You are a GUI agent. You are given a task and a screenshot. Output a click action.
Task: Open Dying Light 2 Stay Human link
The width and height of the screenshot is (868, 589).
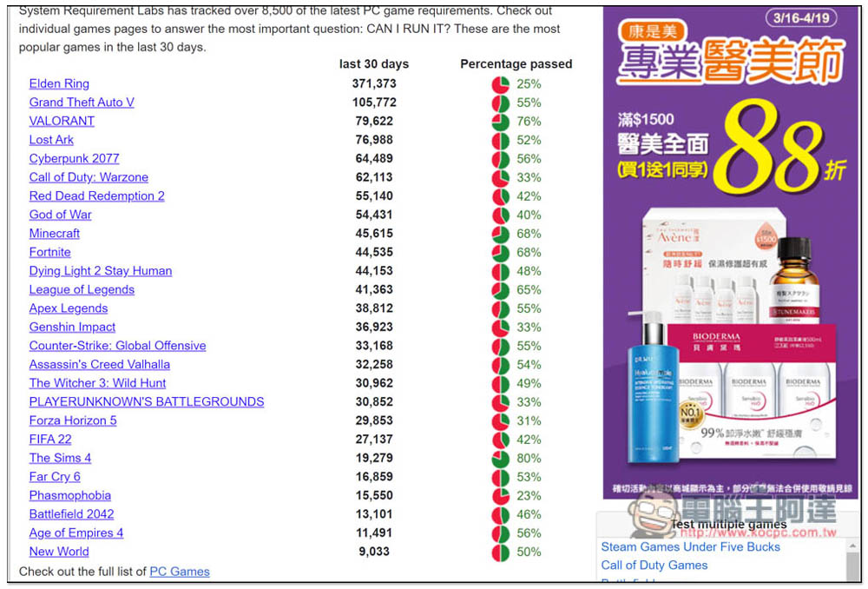coord(101,271)
